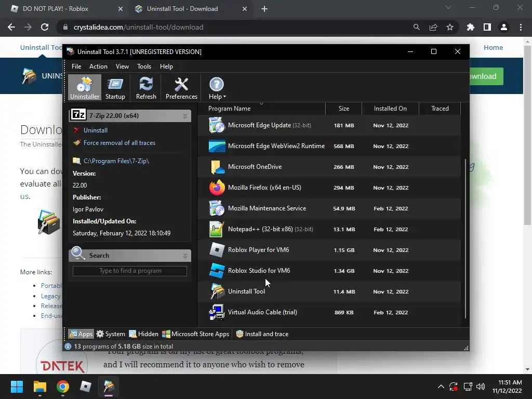Switch to the System tab
Viewport: 532px width, 399px height.
111,334
